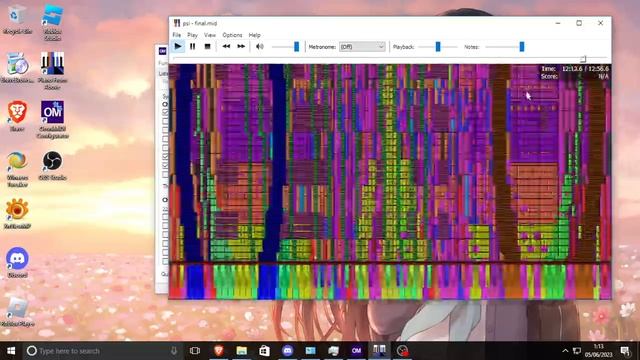Select the orange eye desktop icon
This screenshot has height=360, width=640.
(x=17, y=213)
